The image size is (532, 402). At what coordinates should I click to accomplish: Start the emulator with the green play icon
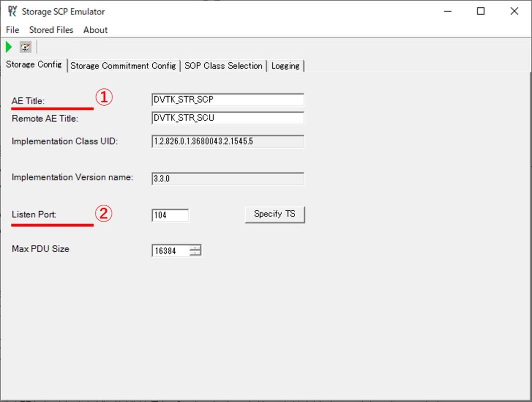click(x=9, y=47)
